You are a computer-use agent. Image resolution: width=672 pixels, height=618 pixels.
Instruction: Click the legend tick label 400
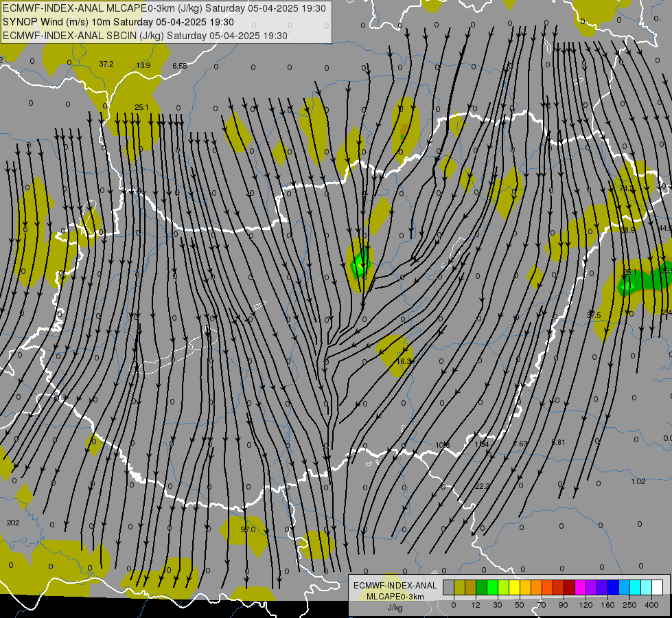click(x=651, y=605)
